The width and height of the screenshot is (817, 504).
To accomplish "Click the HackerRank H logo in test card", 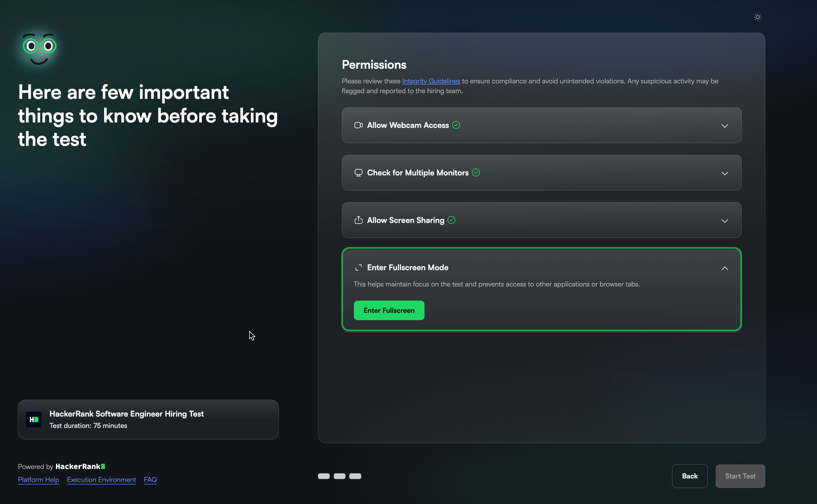I will (x=34, y=419).
